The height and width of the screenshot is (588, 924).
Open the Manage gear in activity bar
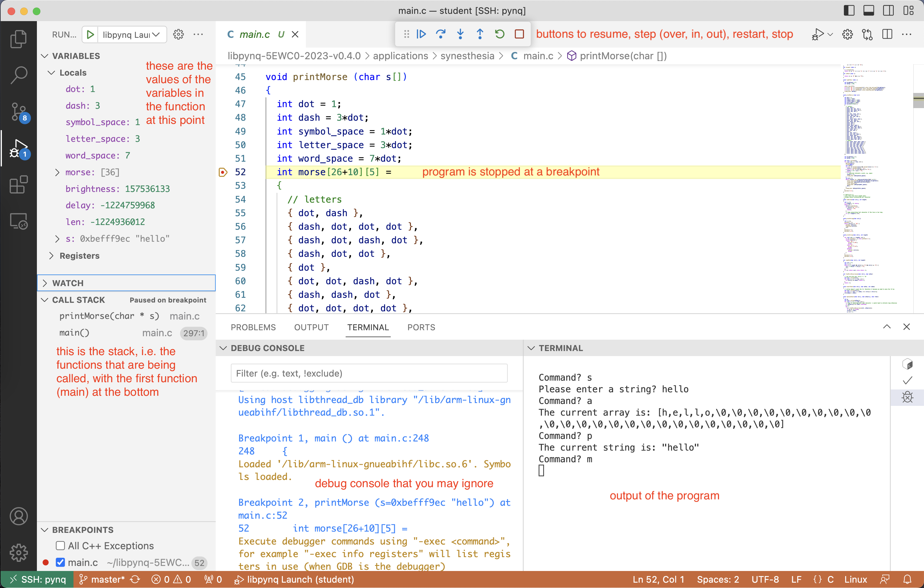pos(18,552)
